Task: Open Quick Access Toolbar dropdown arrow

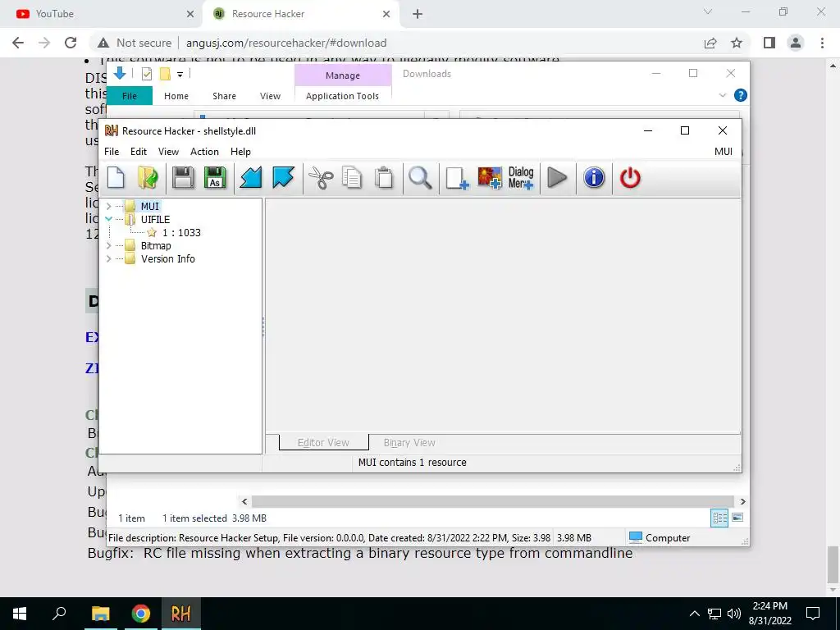Action: tap(180, 75)
